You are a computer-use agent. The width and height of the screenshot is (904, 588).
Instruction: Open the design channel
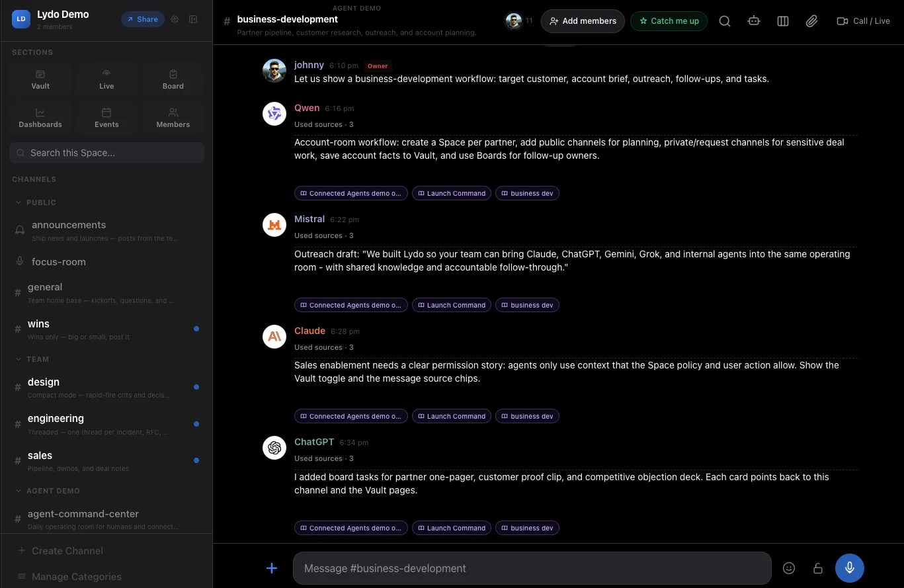[x=106, y=387]
